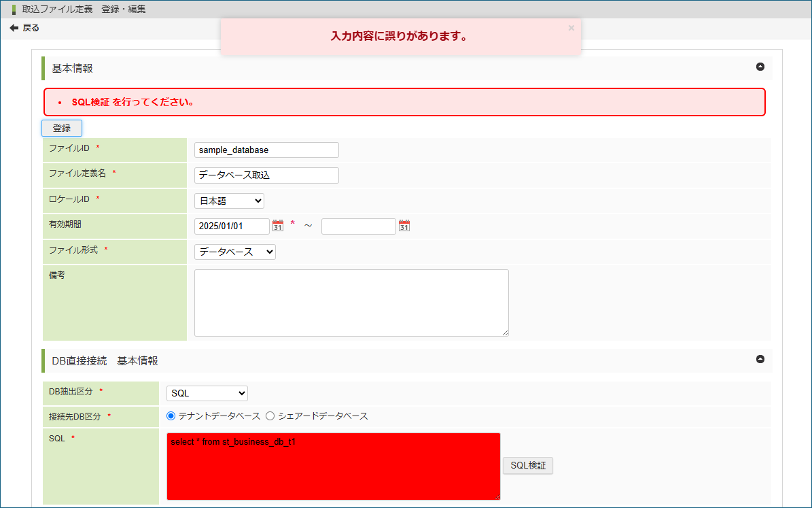Open the ロケールID dropdown
Viewport: 812px width, 508px height.
click(229, 201)
